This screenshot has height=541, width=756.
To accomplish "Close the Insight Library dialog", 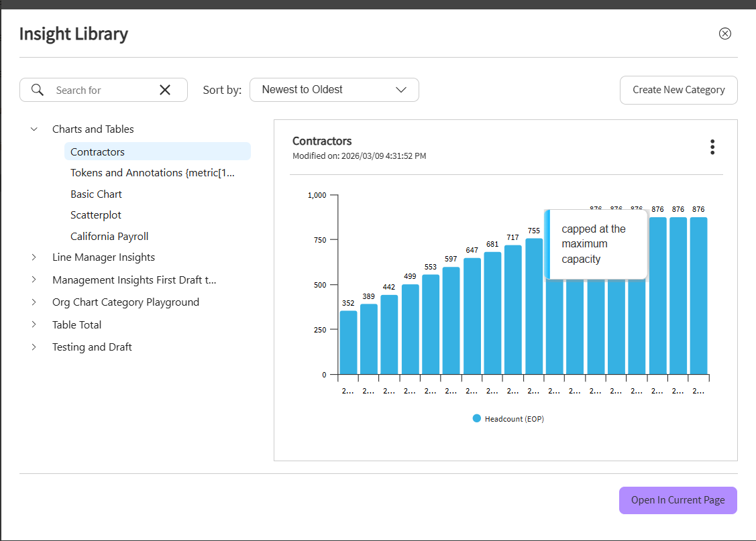I will pyautogui.click(x=724, y=34).
